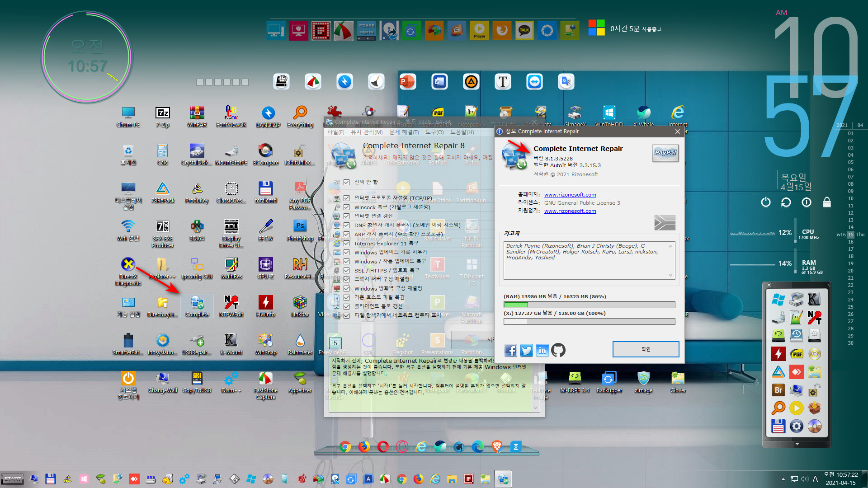Image resolution: width=868 pixels, height=488 pixels.
Task: Open the 7-Zip desktop icon
Action: (163, 117)
